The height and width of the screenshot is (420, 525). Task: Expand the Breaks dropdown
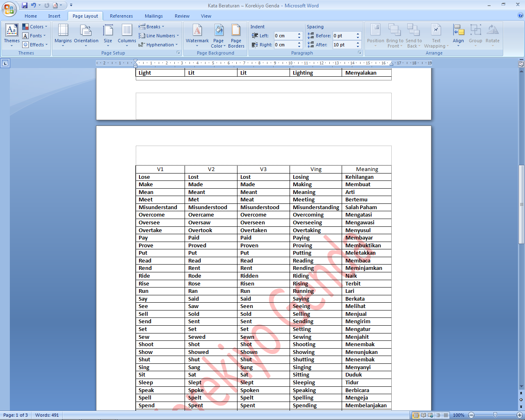click(152, 27)
